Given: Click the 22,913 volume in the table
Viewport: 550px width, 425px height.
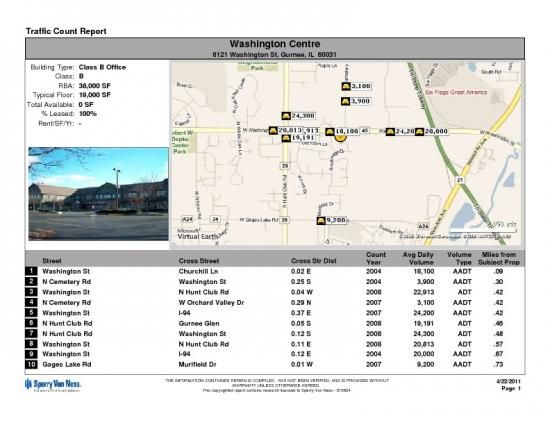Looking at the screenshot, I should coord(424,292).
